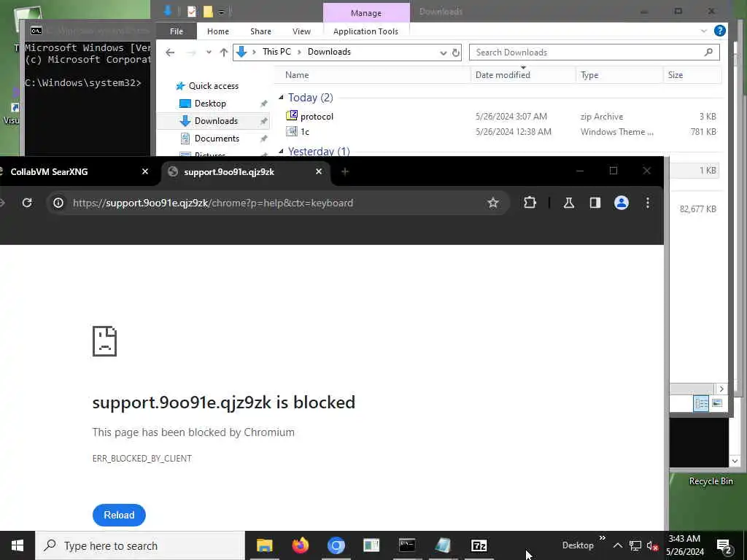Screen dimensions: 747x560
Task: Switch to the CollabVM SearXNG tab
Action: click(x=76, y=171)
